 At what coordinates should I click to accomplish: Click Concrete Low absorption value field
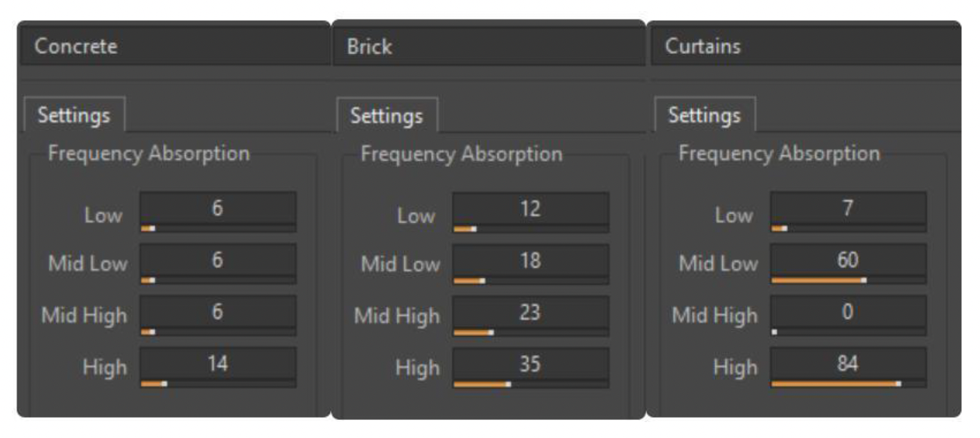(218, 209)
